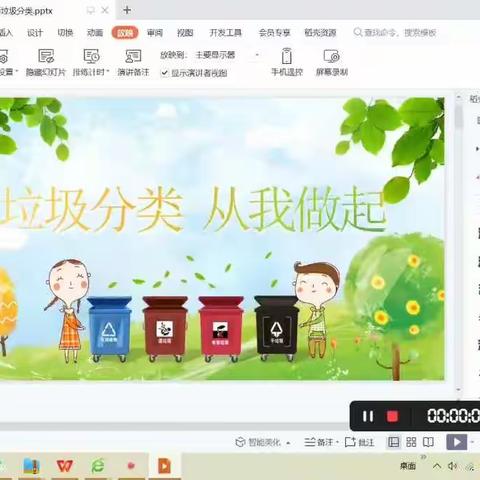Viewport: 480px width, 480px height.
Task: Open WPS Office from the taskbar
Action: 64,466
